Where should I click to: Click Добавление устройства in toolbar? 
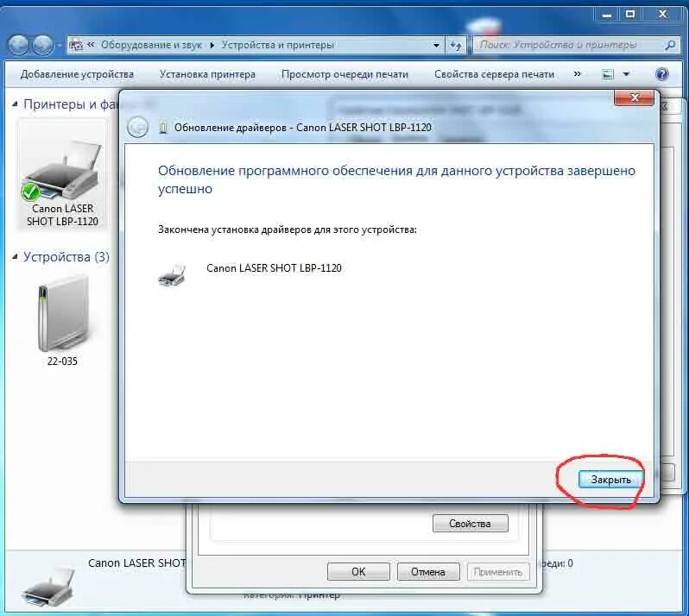coord(77,74)
